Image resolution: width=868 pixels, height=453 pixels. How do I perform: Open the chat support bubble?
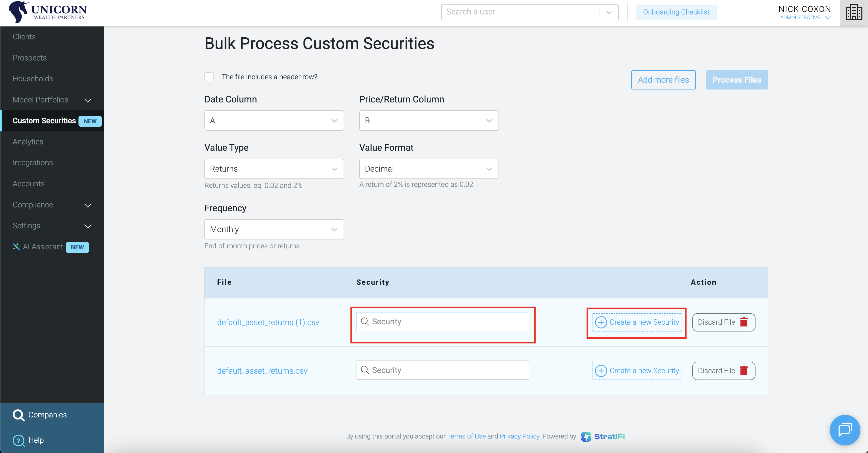(x=845, y=430)
